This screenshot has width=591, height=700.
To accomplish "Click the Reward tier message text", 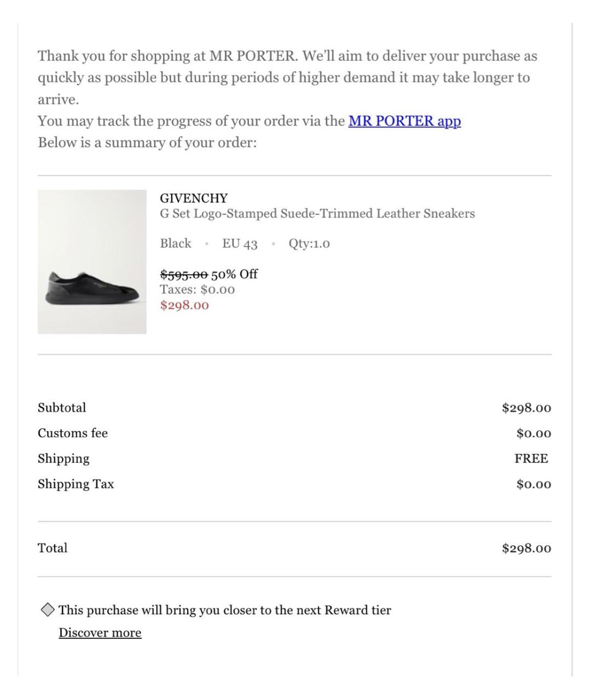I will 225,610.
